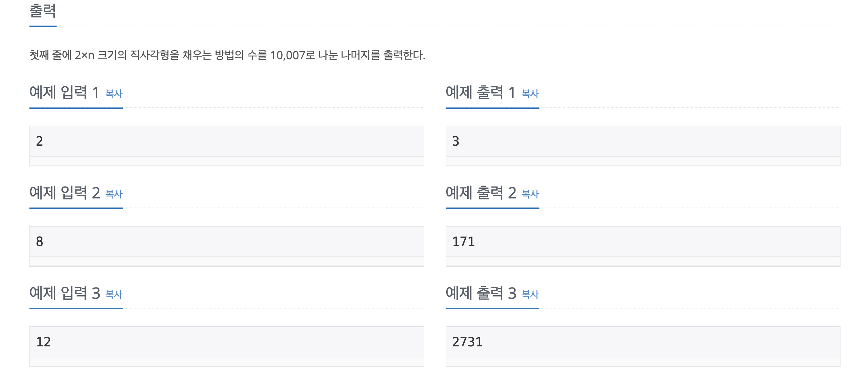
Task: Click the example output 3 box showing 2731
Action: (x=643, y=346)
